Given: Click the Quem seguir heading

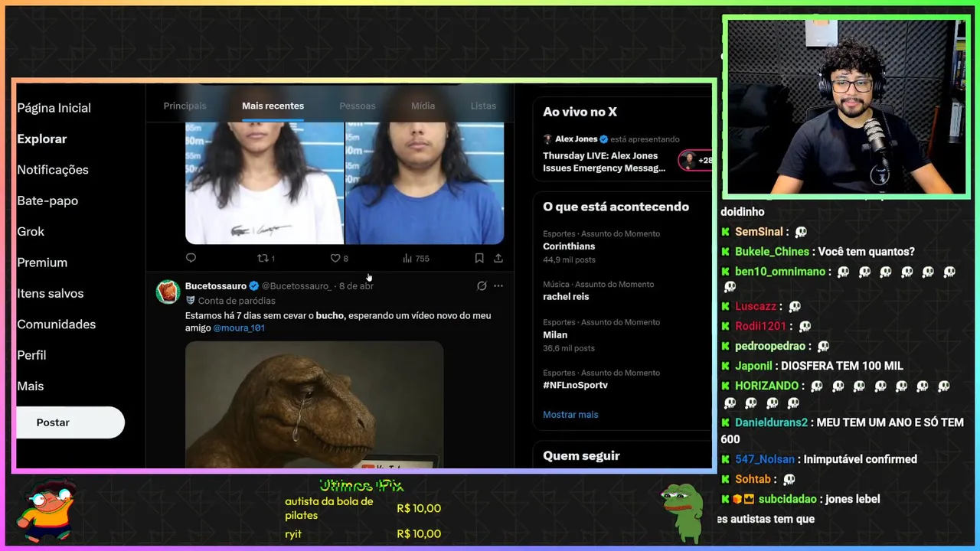Looking at the screenshot, I should (581, 456).
